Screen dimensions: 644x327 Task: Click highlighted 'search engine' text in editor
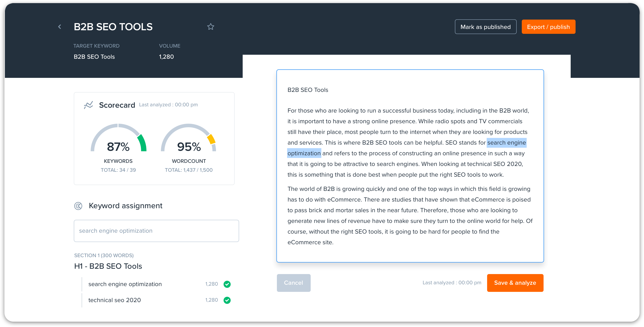pyautogui.click(x=506, y=143)
